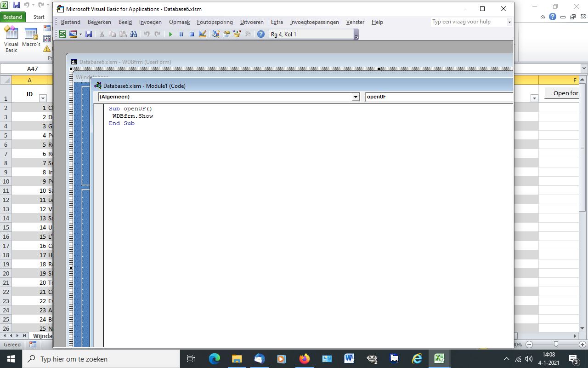Click the Excel Bestand tab
The height and width of the screenshot is (368, 588).
[x=13, y=17]
